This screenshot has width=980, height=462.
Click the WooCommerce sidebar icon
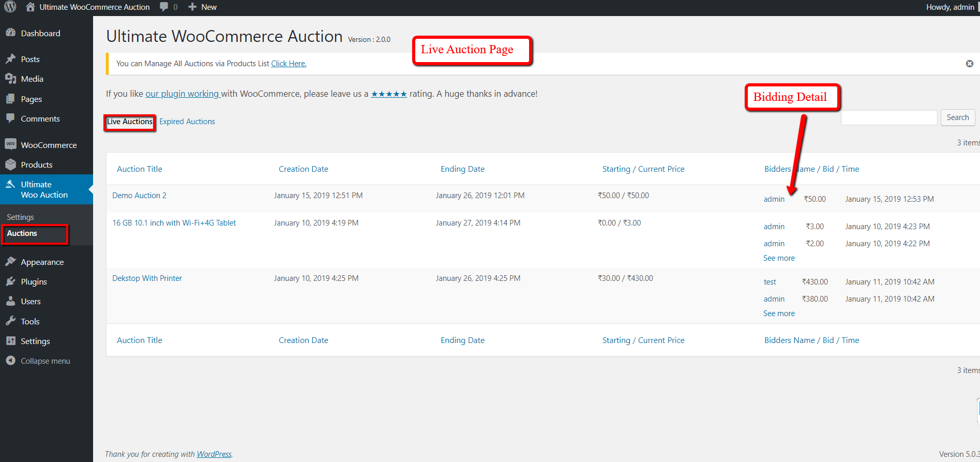(x=10, y=144)
